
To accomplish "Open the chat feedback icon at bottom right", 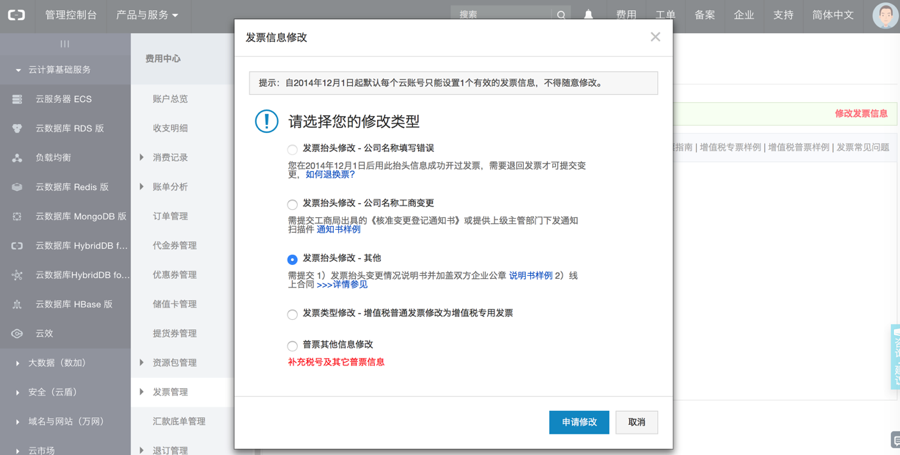I will pyautogui.click(x=895, y=440).
